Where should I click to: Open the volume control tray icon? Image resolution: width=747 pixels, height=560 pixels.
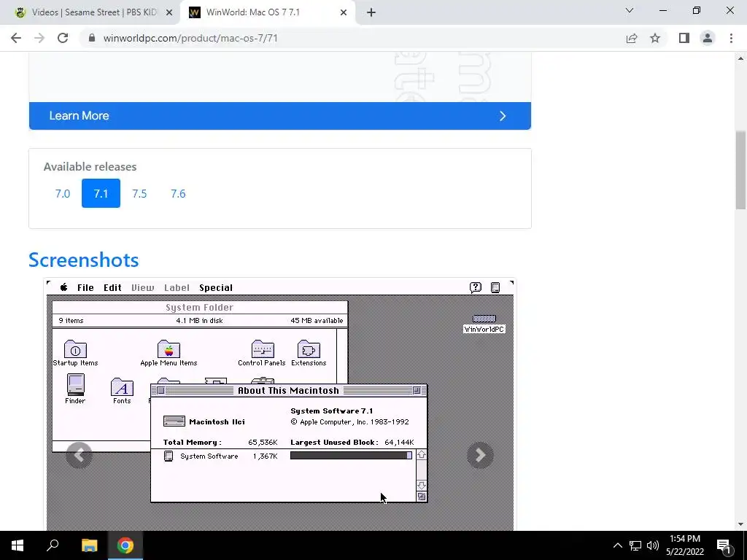point(653,545)
